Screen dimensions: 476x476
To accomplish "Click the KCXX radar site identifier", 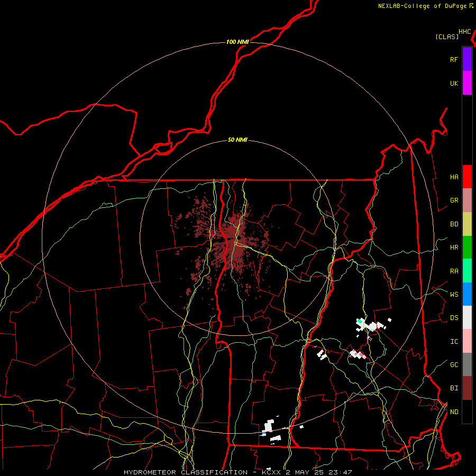I will pyautogui.click(x=271, y=472).
